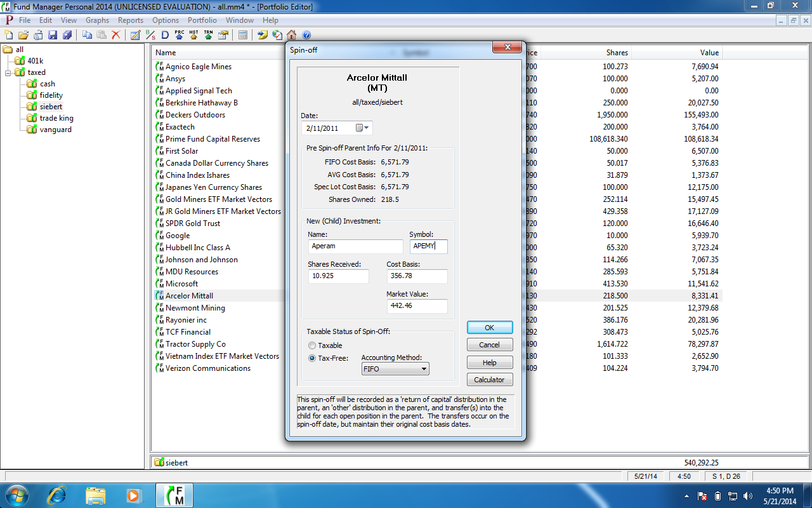The width and height of the screenshot is (812, 508).
Task: Click the Symbol field containing APEMY
Action: (x=428, y=246)
